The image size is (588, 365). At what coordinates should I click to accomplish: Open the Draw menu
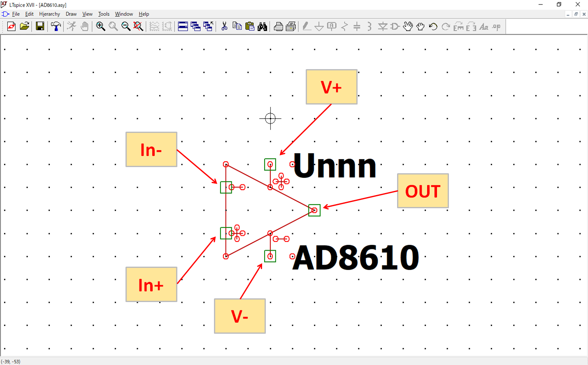click(71, 14)
